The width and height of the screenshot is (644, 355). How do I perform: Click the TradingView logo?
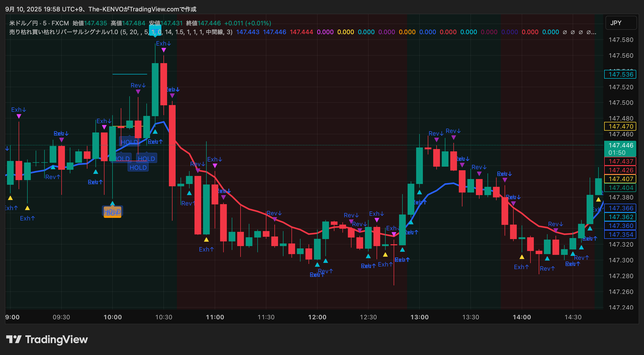(x=47, y=339)
